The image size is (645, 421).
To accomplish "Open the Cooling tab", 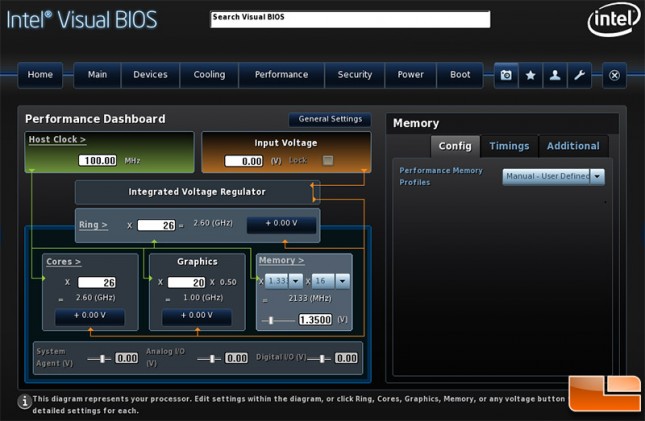I will click(x=209, y=75).
